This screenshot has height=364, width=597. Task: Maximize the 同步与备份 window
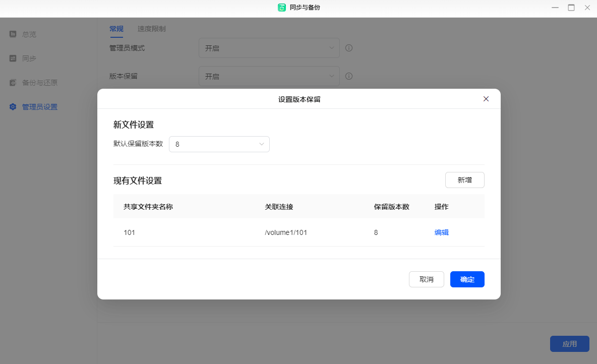click(571, 8)
